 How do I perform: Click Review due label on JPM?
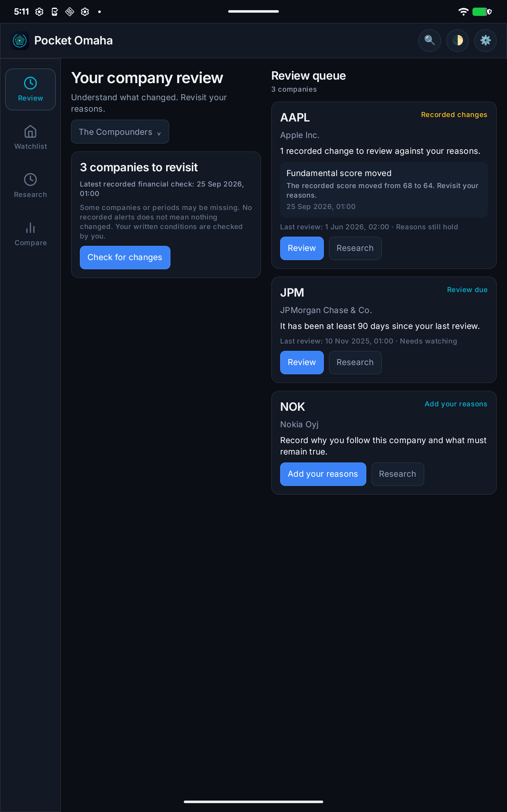[467, 290]
